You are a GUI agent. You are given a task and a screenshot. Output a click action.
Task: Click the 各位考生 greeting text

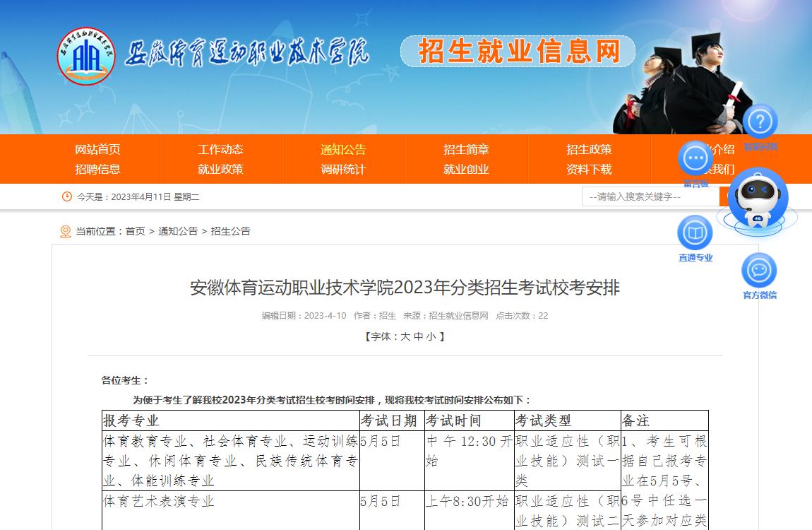pyautogui.click(x=125, y=380)
